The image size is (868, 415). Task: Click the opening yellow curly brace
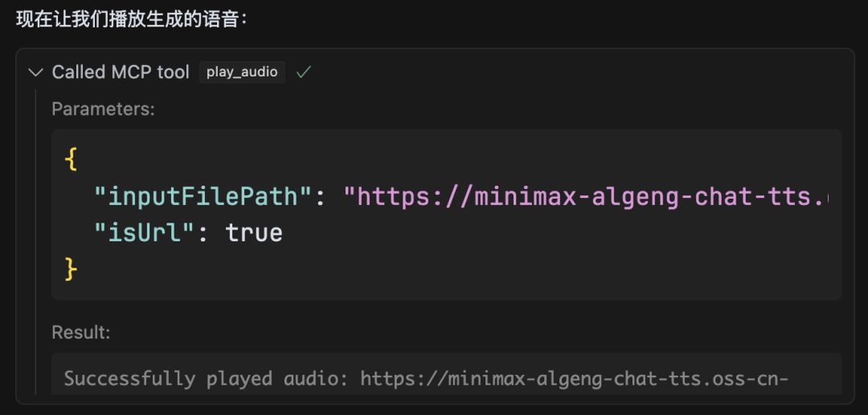pos(71,159)
